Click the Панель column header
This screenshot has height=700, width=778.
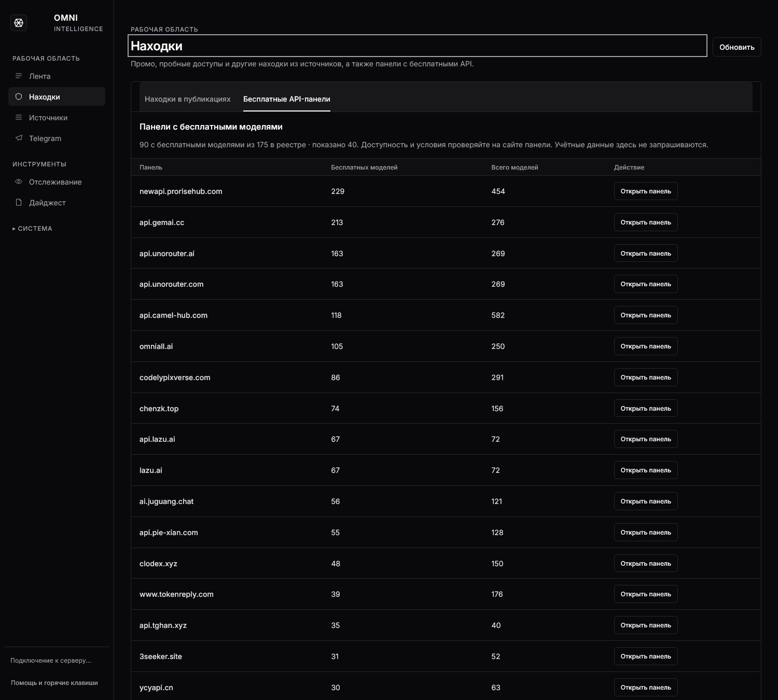tap(151, 167)
